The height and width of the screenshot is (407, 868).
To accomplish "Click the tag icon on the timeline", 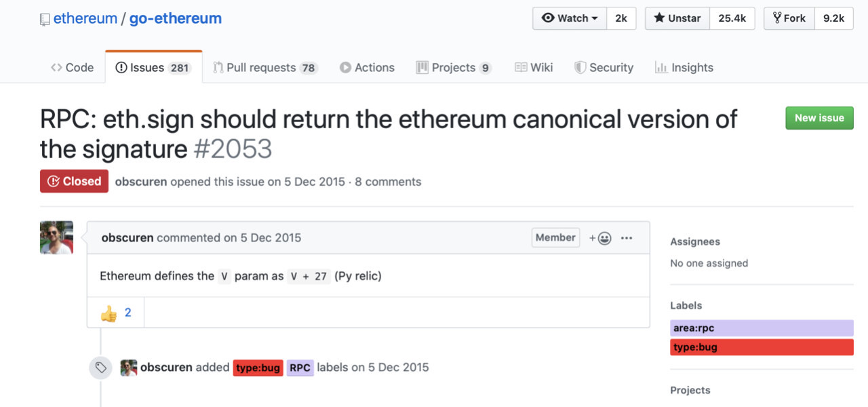I will coord(100,368).
